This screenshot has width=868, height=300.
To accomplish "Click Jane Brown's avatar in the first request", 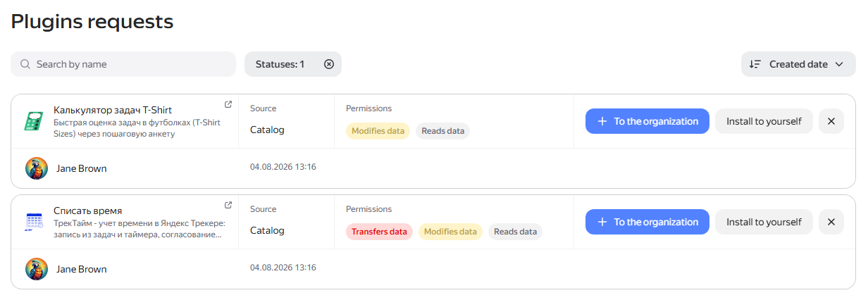I will 37,168.
